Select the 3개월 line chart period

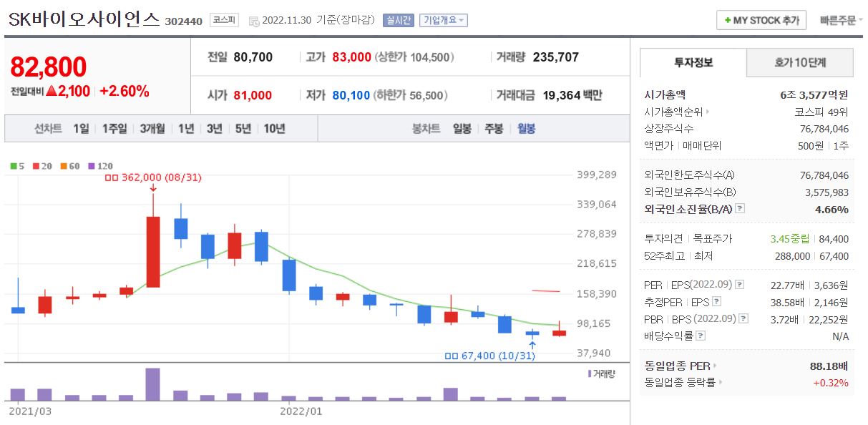tap(152, 129)
